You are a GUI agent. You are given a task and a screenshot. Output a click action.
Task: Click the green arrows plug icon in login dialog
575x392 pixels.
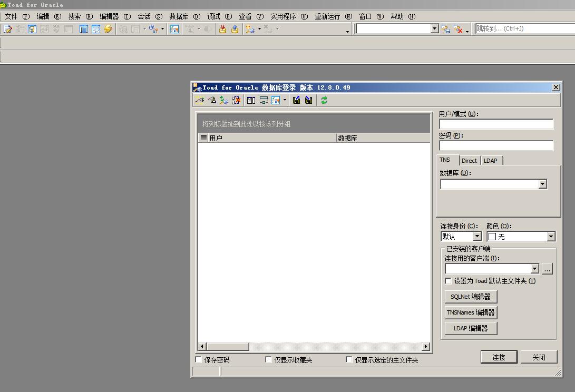tap(223, 100)
